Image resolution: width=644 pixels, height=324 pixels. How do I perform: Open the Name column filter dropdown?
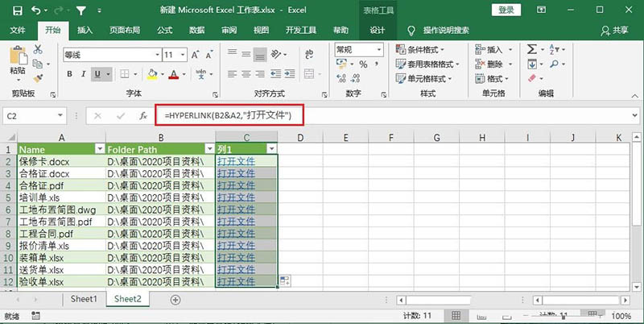(100, 149)
